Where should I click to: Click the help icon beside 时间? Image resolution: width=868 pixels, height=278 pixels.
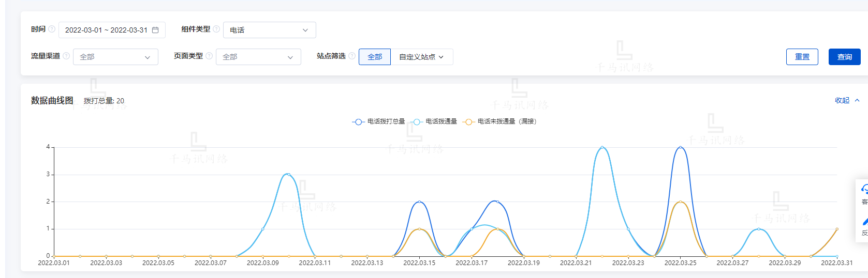pos(52,29)
